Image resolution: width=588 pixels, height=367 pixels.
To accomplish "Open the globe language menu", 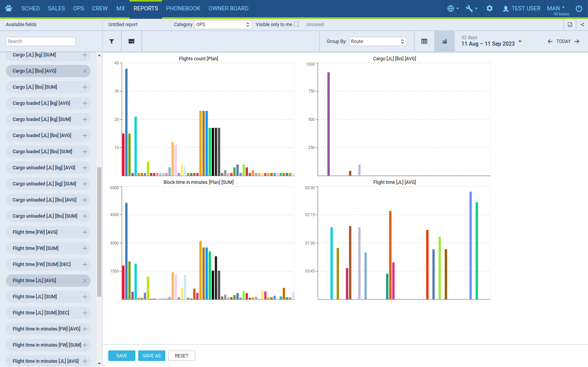I will 453,8.
